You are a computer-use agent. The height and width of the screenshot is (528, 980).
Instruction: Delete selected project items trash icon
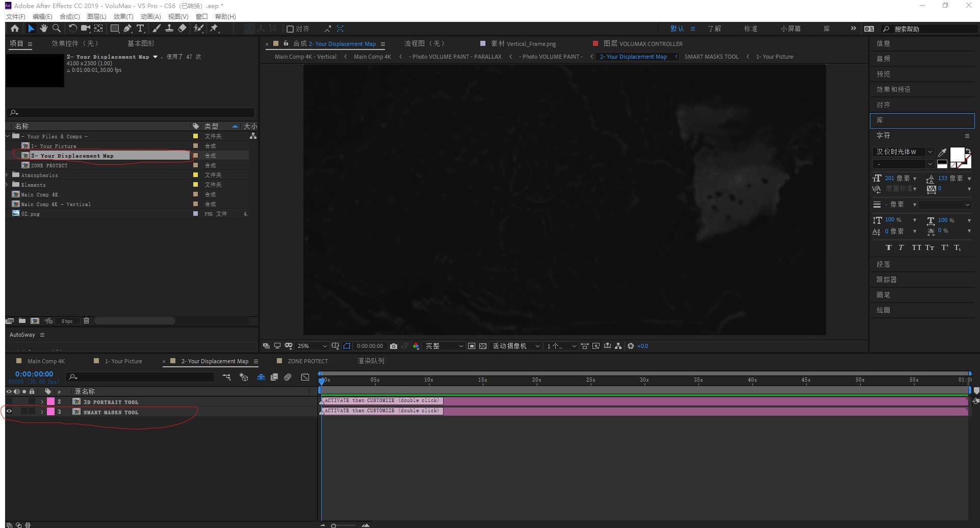pos(86,321)
